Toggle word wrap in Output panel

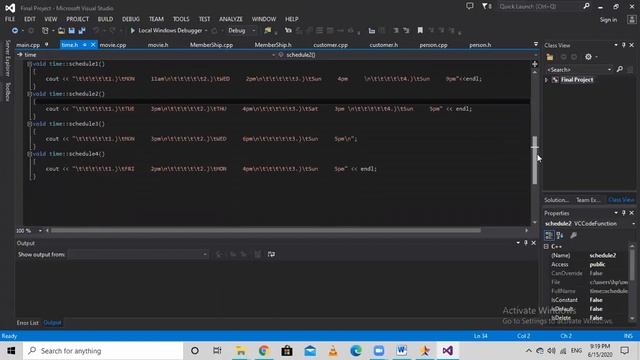pos(271,254)
